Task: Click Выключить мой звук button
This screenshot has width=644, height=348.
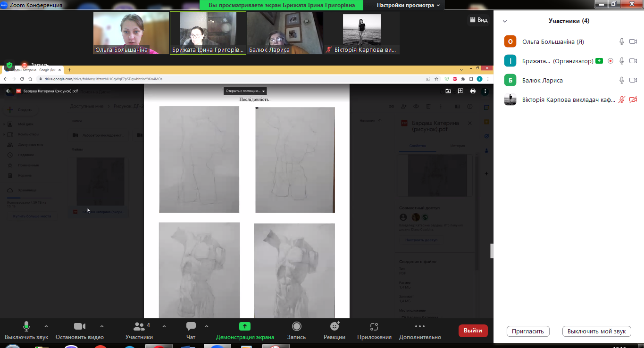Action: tap(596, 331)
